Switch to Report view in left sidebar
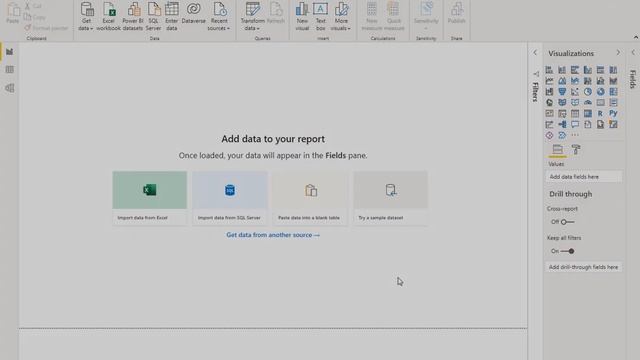Viewport: 640px width, 360px height. (x=9, y=52)
